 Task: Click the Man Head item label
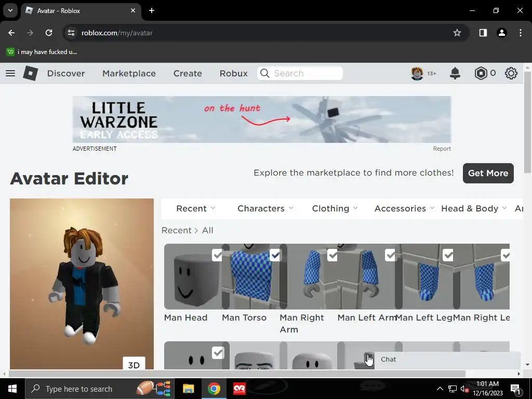(x=185, y=318)
